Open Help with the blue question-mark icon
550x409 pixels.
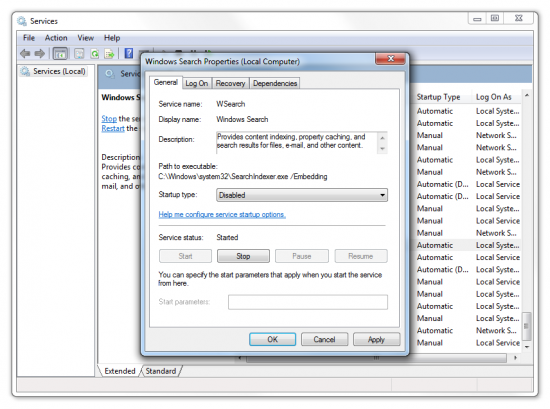coord(129,53)
